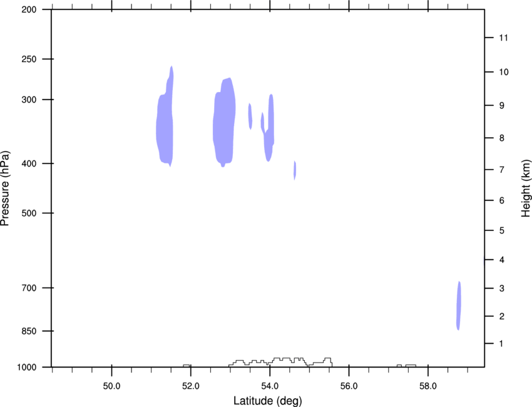Click the 7 km height label
This screenshot has width=532, height=407.
coord(502,170)
